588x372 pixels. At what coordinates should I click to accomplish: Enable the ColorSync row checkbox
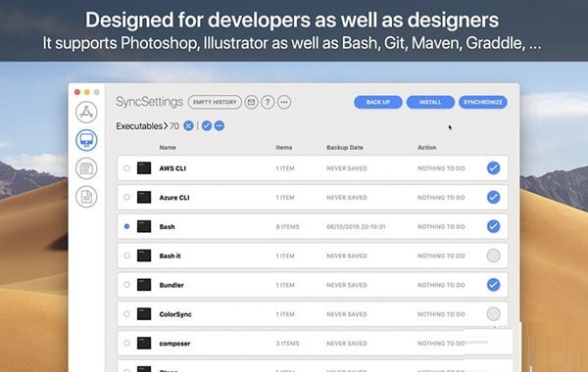click(x=494, y=314)
